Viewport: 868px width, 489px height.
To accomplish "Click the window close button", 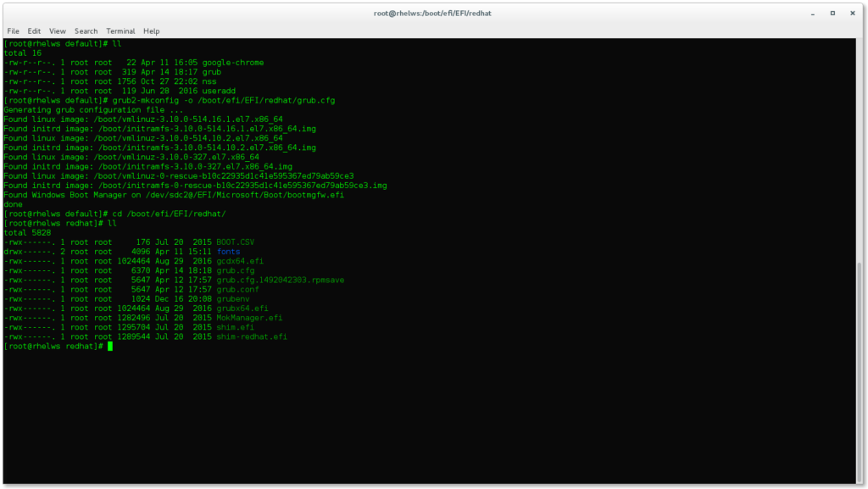I will (852, 13).
